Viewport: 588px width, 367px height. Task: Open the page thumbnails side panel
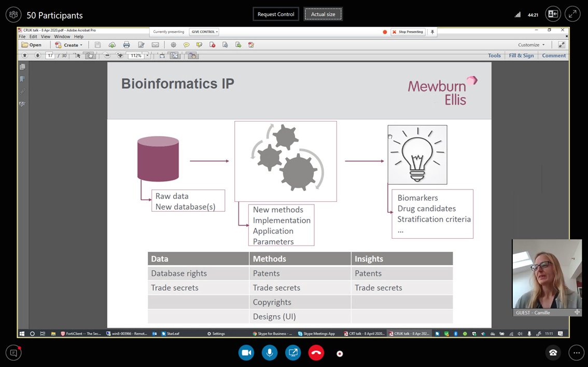pos(22,67)
